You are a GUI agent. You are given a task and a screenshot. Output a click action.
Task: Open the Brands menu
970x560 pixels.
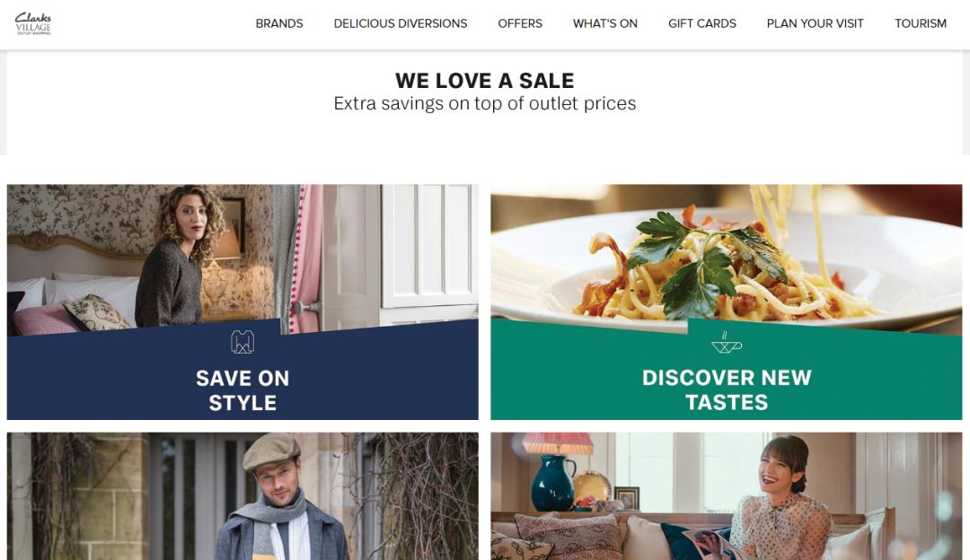tap(279, 23)
